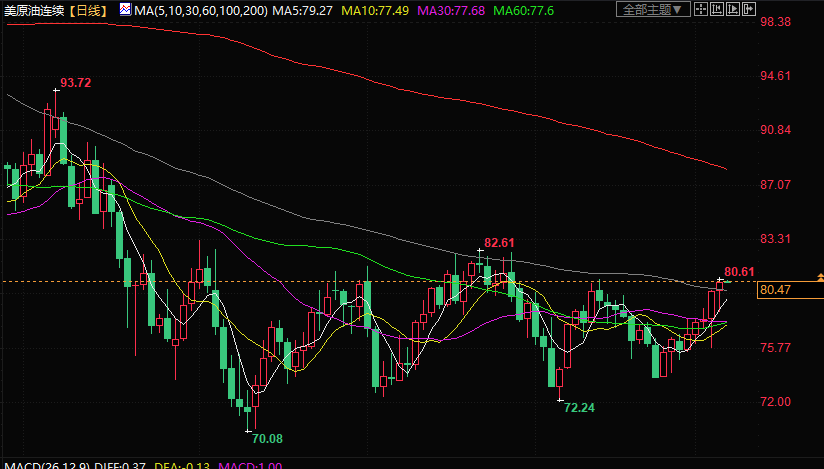Click the highlighted 80.47 current price tag

776,290
